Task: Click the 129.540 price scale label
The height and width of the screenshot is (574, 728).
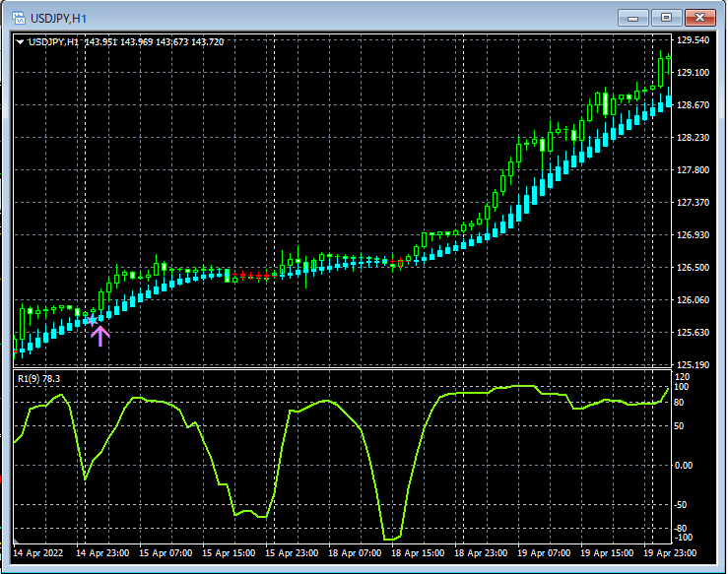Action: pyautogui.click(x=694, y=40)
